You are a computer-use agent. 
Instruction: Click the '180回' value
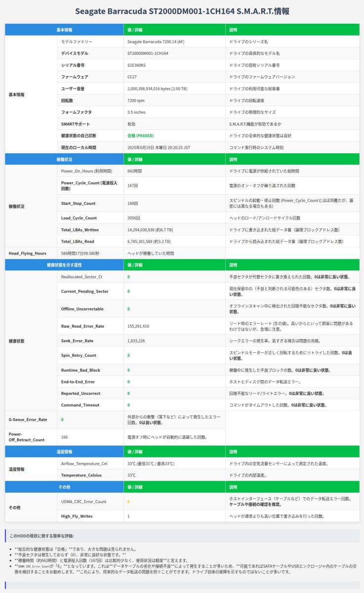(x=133, y=204)
